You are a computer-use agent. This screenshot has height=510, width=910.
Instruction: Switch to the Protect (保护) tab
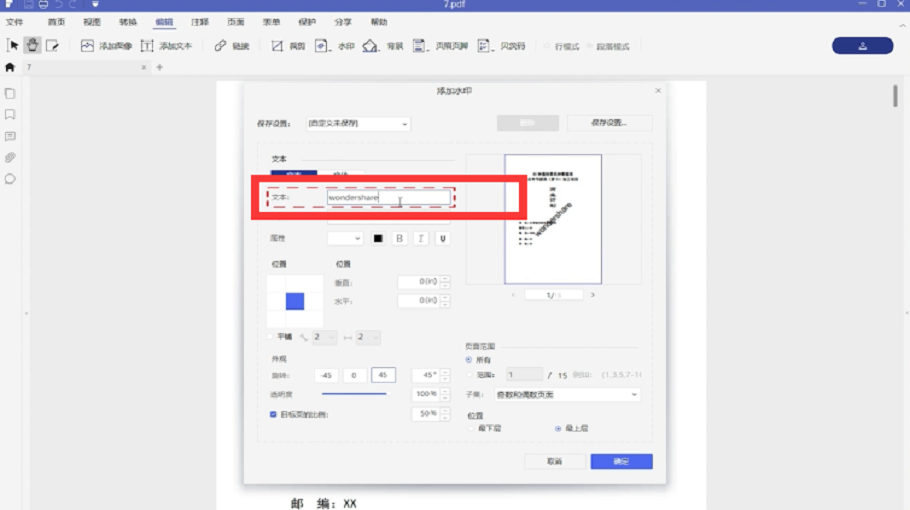pos(307,22)
